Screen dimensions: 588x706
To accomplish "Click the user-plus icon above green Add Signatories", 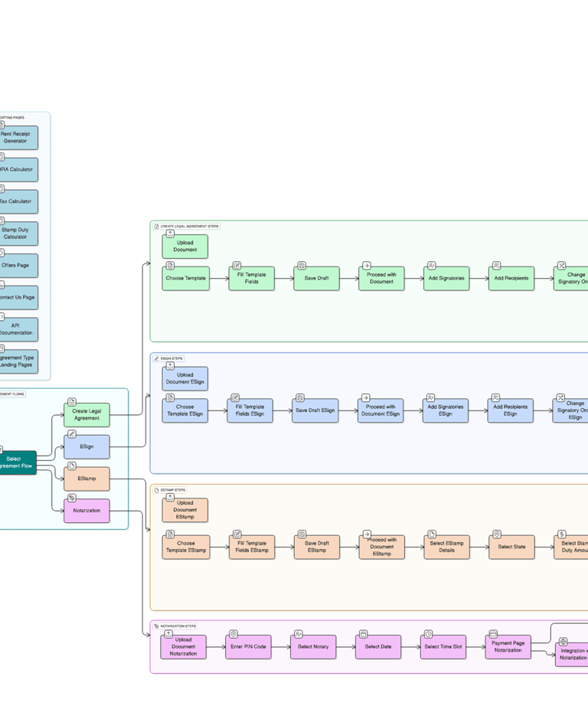I will pyautogui.click(x=432, y=266).
